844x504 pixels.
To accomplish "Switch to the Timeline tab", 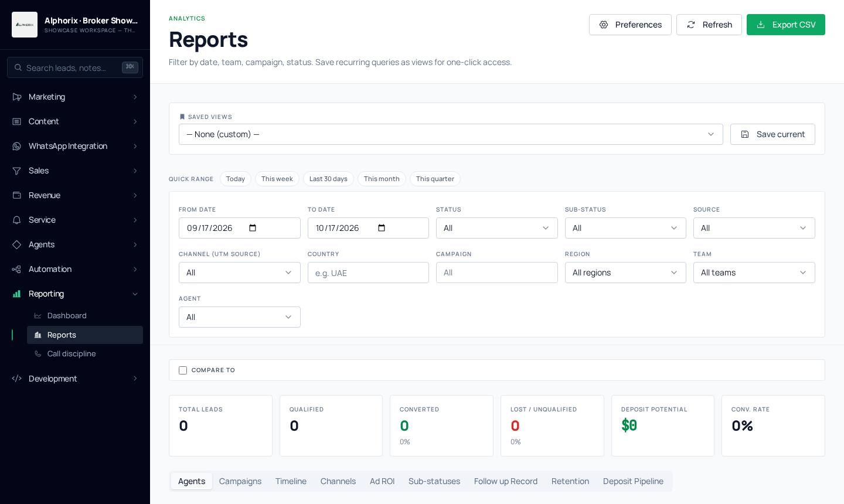I will tap(291, 481).
